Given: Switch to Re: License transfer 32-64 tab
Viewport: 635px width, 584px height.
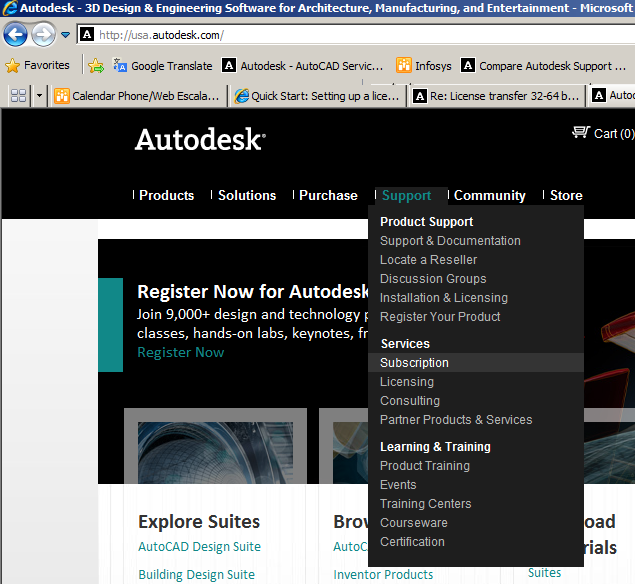Looking at the screenshot, I should click(x=497, y=96).
